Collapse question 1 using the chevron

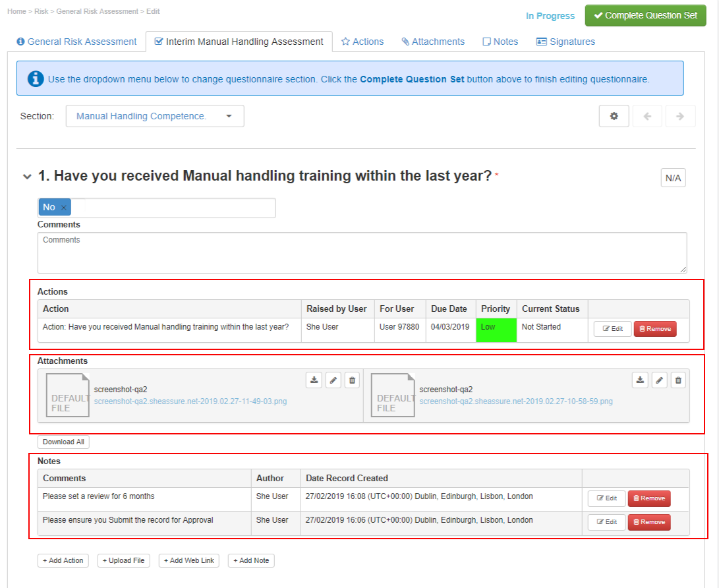pos(27,177)
